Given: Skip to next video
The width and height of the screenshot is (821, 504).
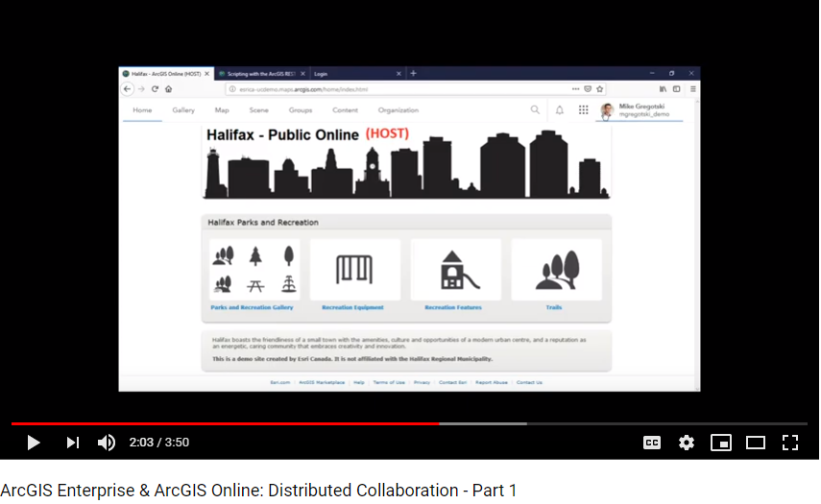Looking at the screenshot, I should pyautogui.click(x=73, y=443).
